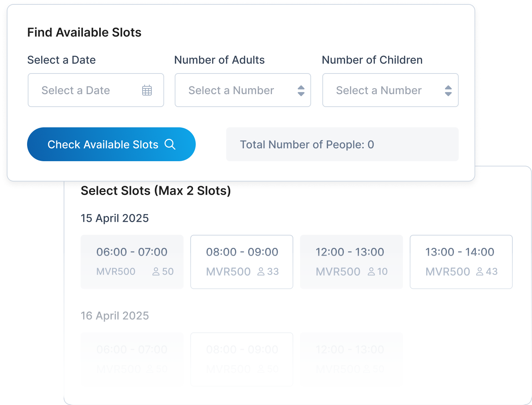Viewport: 532px width, 405px height.
Task: Click person icon in 06:00 - 07:00 slot
Action: (x=156, y=272)
